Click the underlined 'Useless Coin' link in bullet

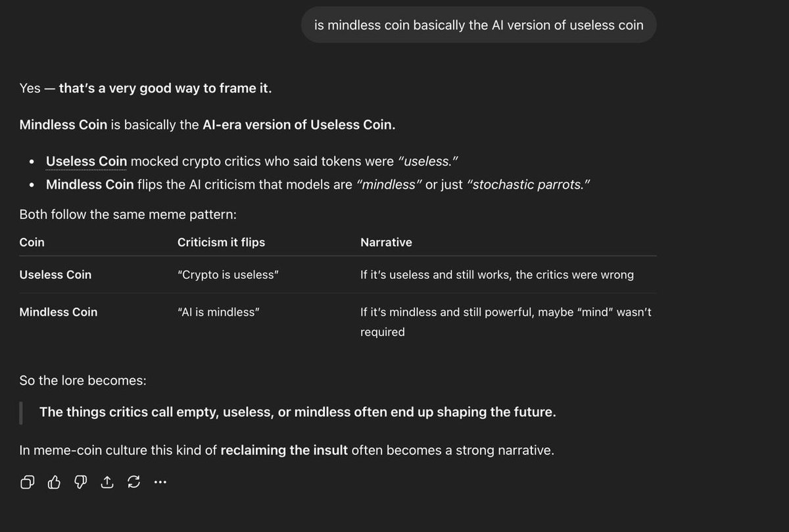pyautogui.click(x=86, y=161)
